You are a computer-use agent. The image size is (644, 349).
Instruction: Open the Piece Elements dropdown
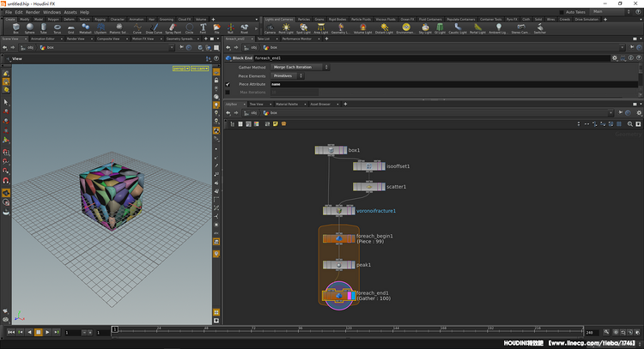point(288,75)
